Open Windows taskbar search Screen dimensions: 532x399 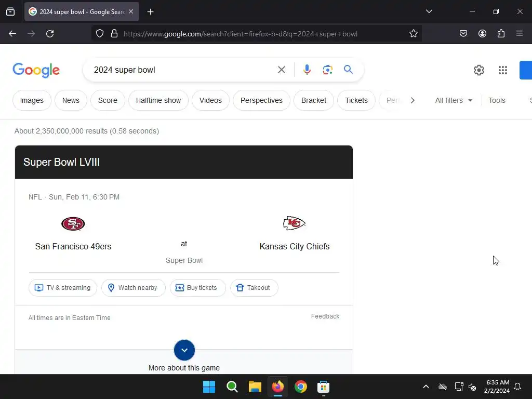[x=232, y=387]
